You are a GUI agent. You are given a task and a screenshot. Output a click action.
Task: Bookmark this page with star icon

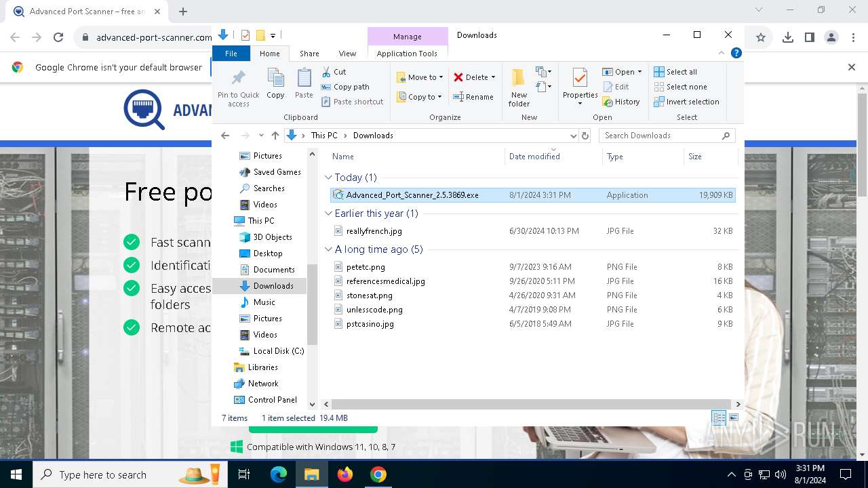pos(761,38)
